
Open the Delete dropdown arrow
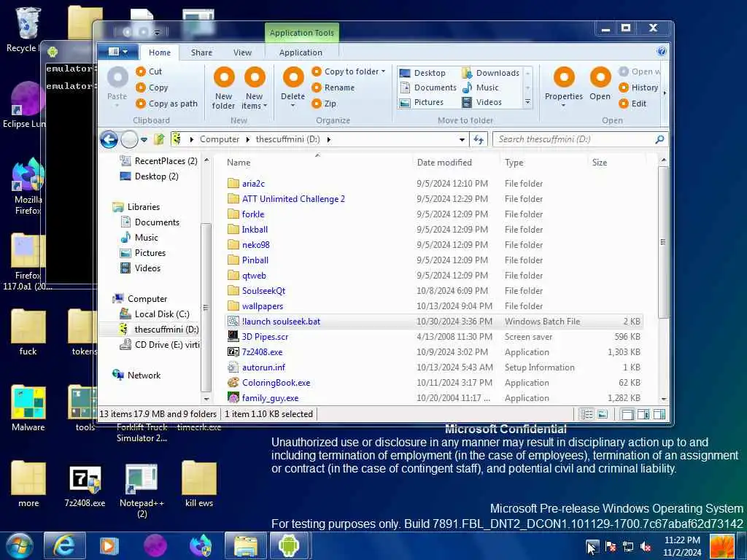pos(293,105)
